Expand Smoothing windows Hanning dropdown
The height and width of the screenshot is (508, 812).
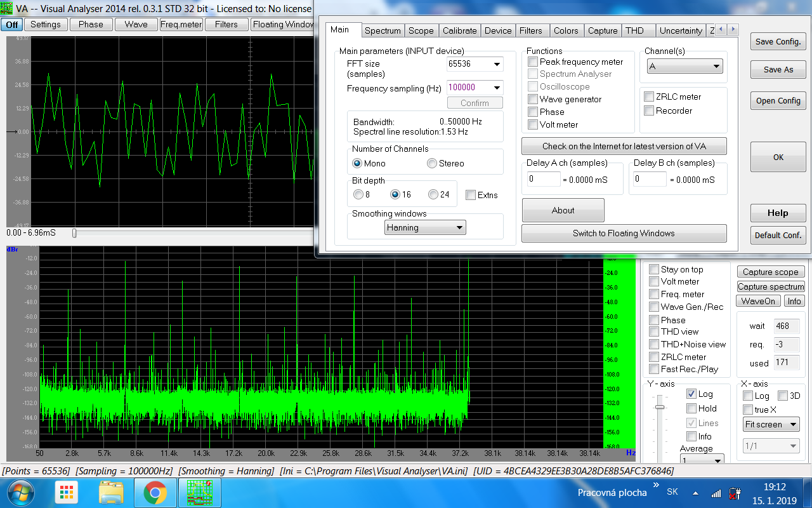[x=425, y=227]
